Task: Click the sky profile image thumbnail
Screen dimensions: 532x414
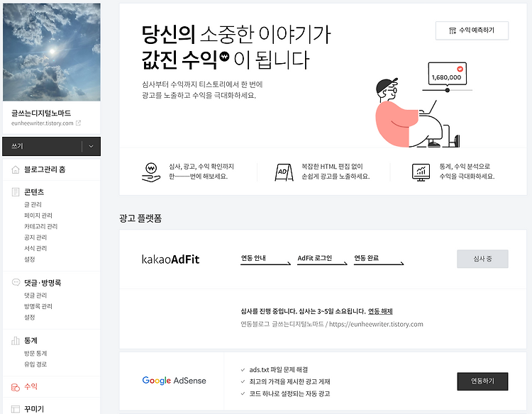Action: pos(52,52)
